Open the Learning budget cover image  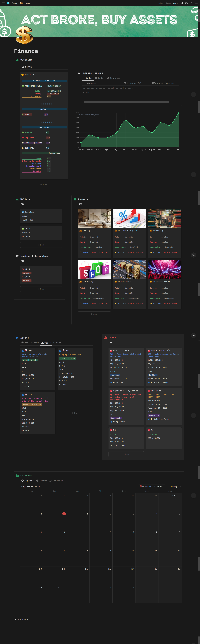click(165, 219)
